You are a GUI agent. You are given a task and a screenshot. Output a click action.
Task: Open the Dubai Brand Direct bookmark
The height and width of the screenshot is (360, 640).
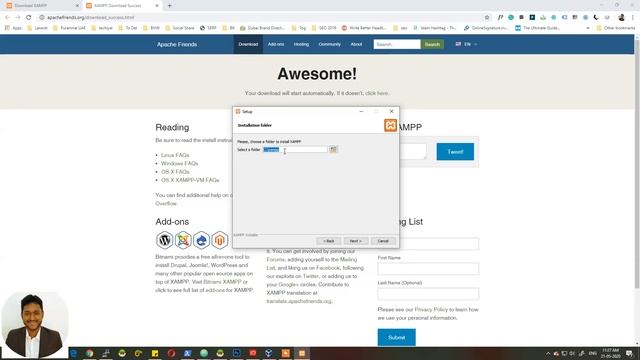click(262, 28)
